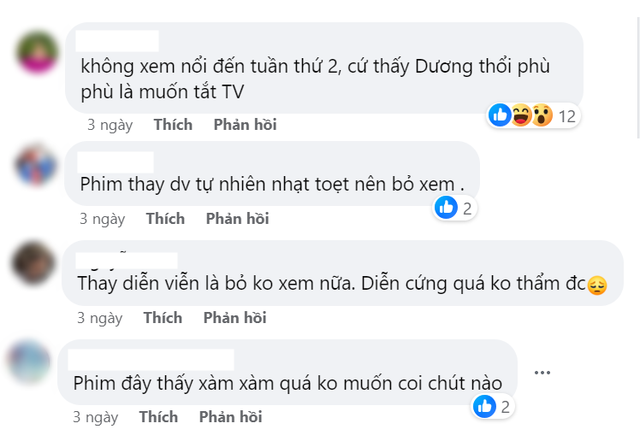Click Thích under the 'tắt TV' comment
The image size is (640, 447).
(x=173, y=125)
